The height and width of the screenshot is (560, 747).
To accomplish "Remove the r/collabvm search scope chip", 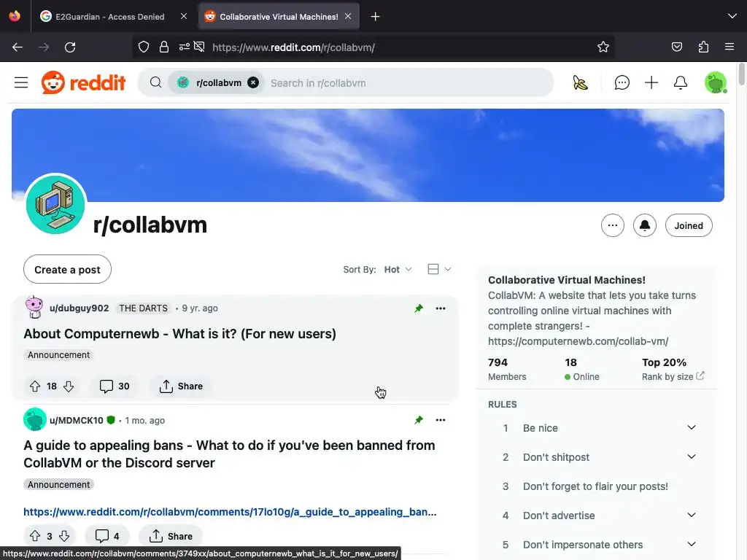I will [253, 83].
